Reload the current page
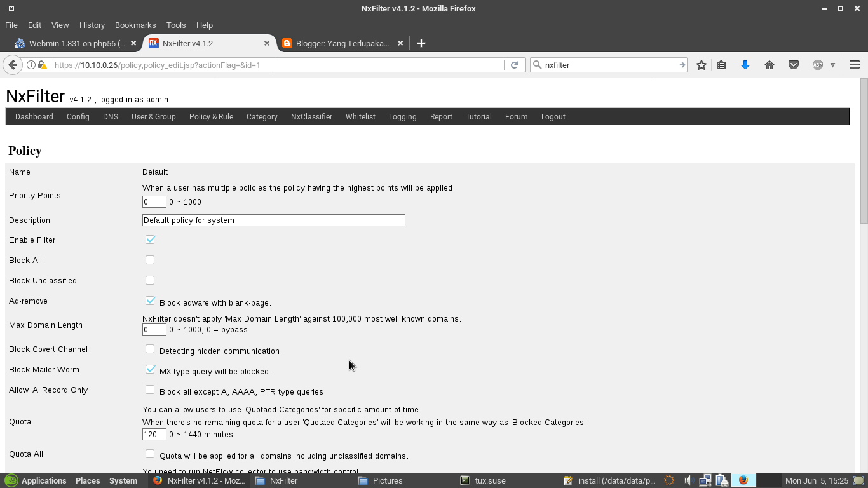This screenshot has height=488, width=868. 514,65
